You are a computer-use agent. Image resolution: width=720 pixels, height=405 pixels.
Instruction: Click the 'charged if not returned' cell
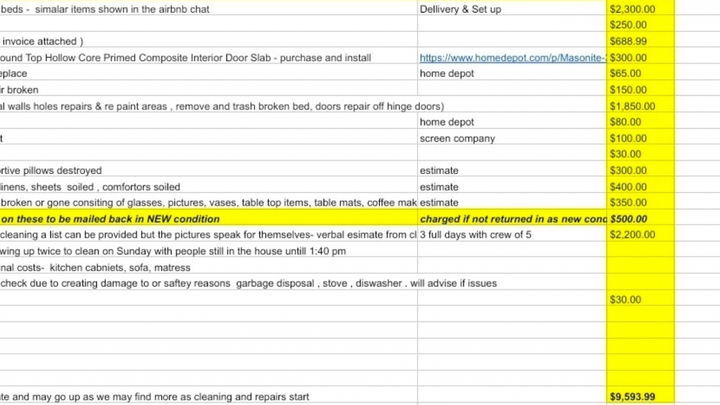pyautogui.click(x=512, y=219)
